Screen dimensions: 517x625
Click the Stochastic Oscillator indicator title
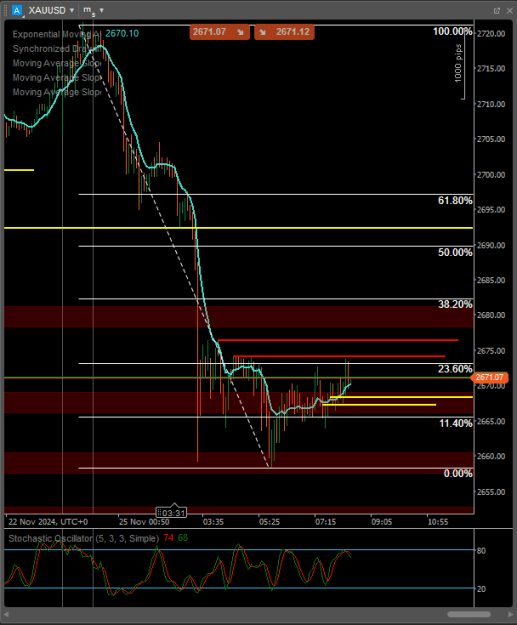(x=84, y=539)
